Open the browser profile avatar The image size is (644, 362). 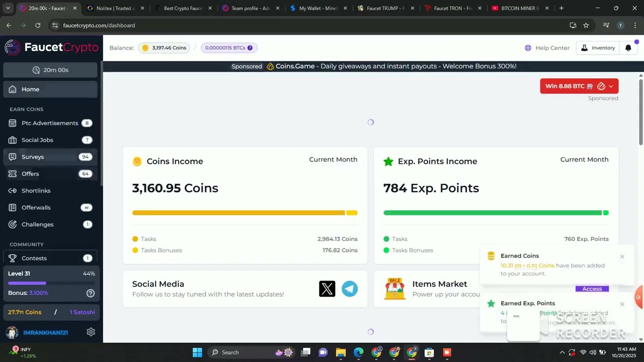pos(620,25)
